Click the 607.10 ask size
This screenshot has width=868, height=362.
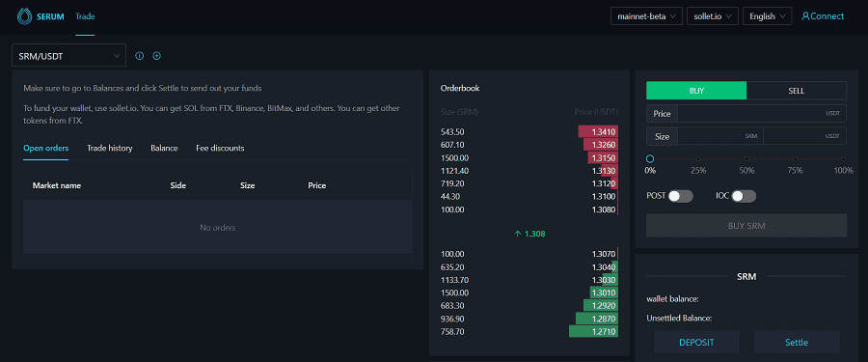(452, 145)
